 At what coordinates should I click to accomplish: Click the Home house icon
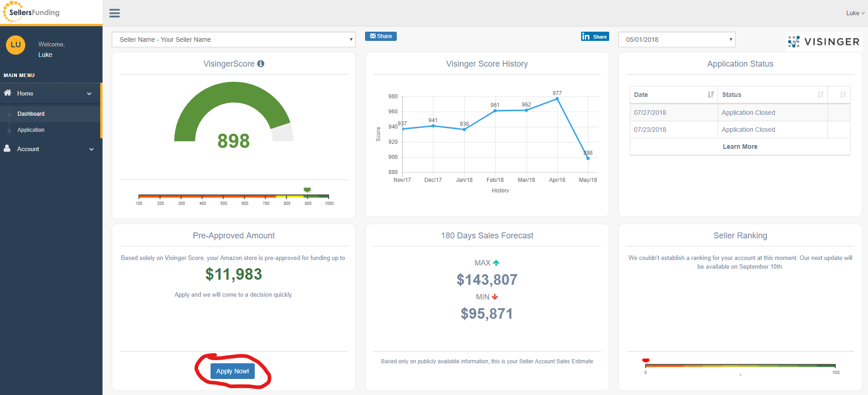coord(7,93)
